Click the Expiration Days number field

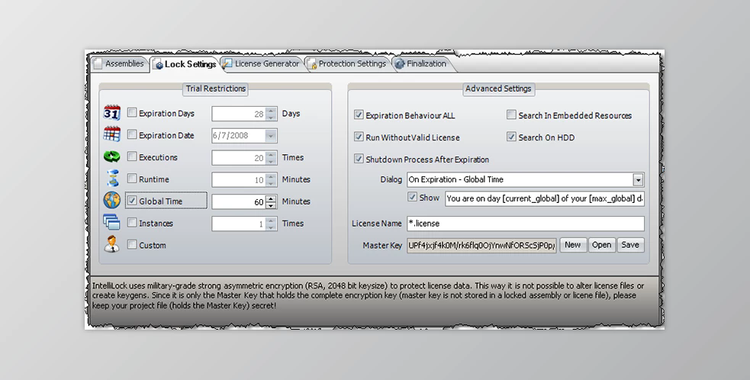pyautogui.click(x=238, y=114)
